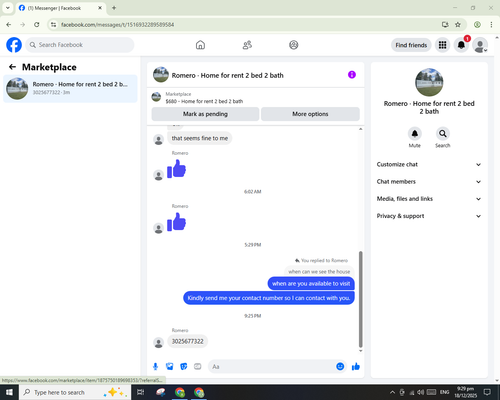
Task: Send a thumbs-up like from composer
Action: coord(356,367)
